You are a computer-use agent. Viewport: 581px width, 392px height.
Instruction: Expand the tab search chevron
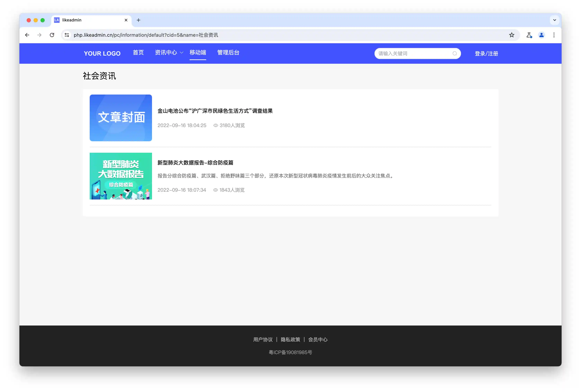coord(554,20)
